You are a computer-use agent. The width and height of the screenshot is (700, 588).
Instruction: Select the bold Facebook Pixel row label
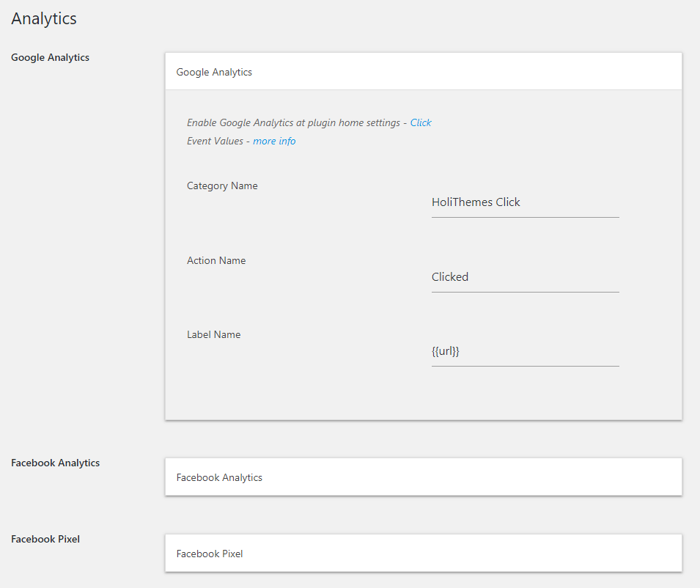45,539
